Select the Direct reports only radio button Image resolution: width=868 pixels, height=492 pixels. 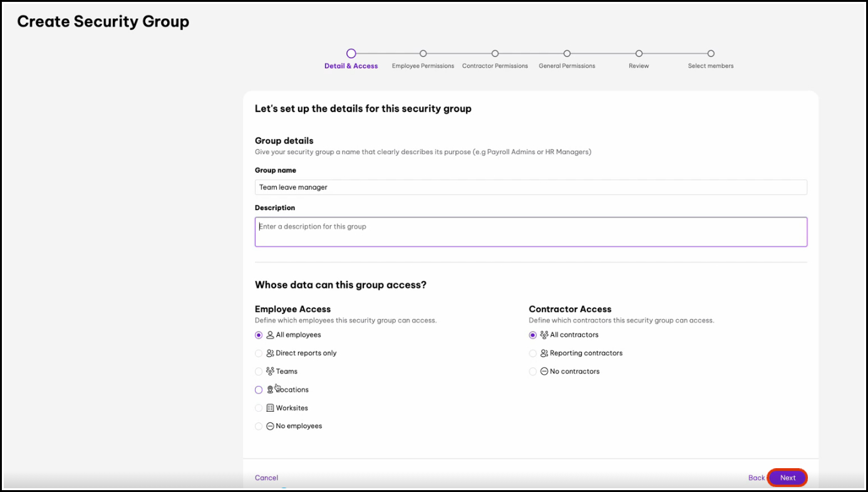[x=259, y=353]
